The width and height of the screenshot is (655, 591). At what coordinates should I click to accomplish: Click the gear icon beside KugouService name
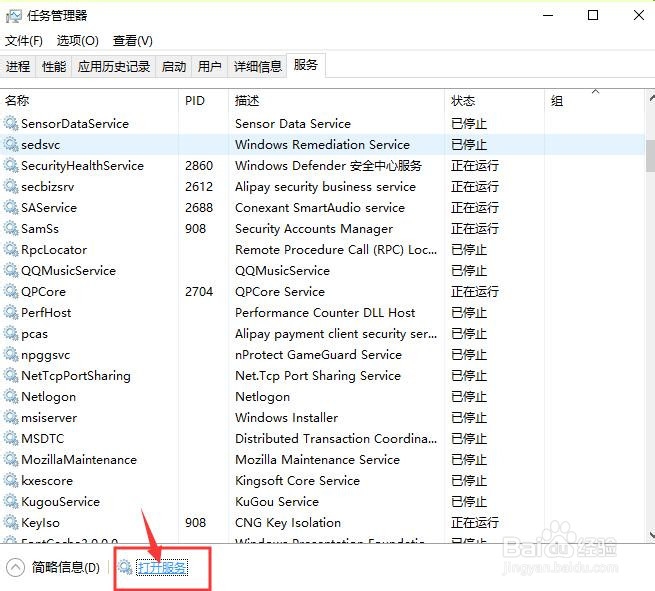click(11, 501)
